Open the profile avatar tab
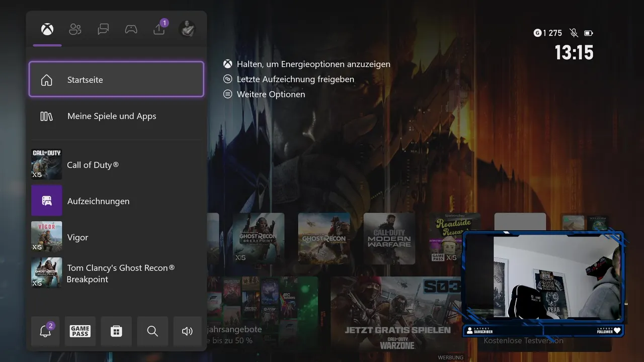The width and height of the screenshot is (644, 362). (187, 29)
